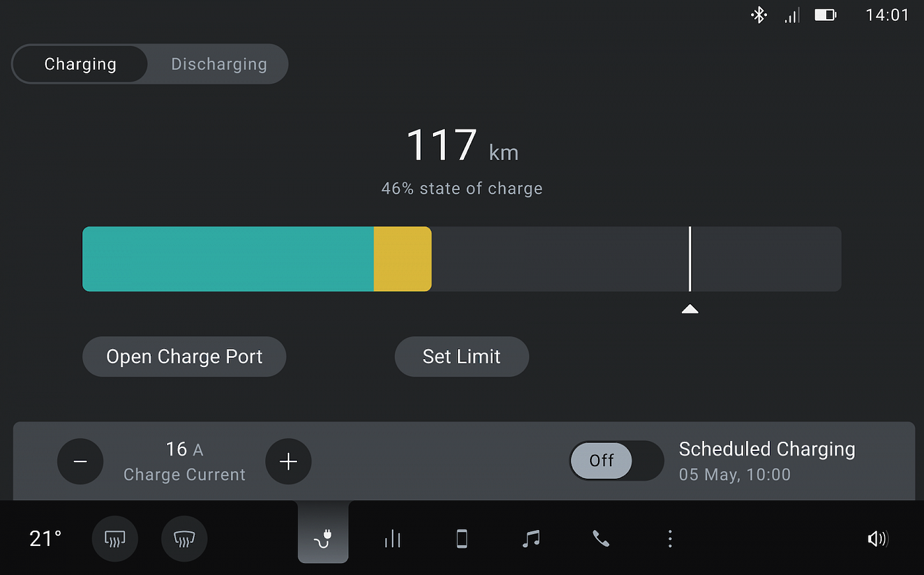Screen dimensions: 924x575
Task: Open the charging plug tab in bottom bar
Action: tap(323, 533)
